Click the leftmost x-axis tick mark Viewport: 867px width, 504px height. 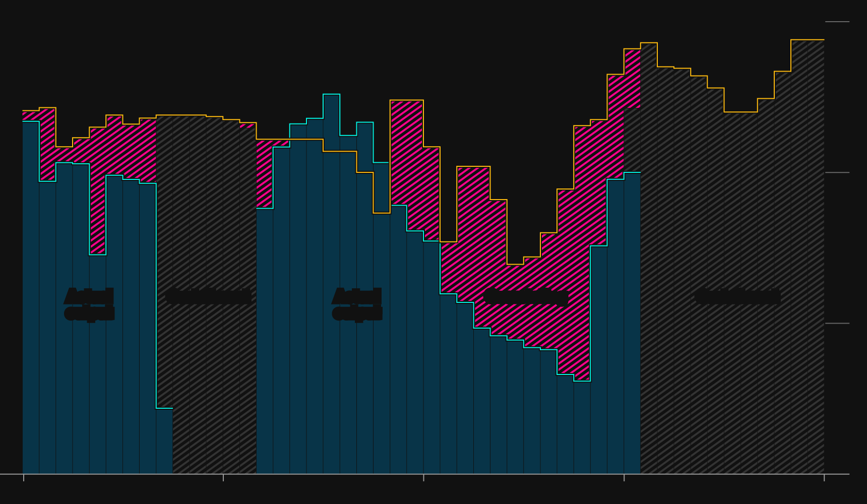coord(23,477)
